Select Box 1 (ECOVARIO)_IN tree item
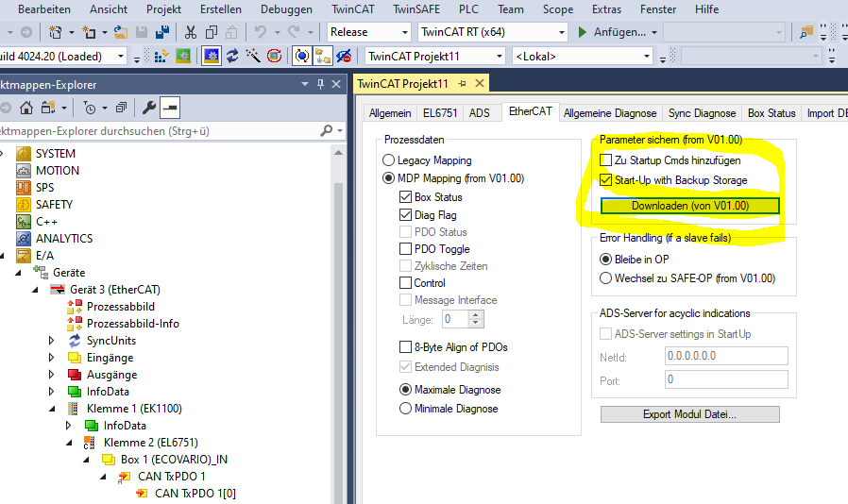 pos(174,460)
